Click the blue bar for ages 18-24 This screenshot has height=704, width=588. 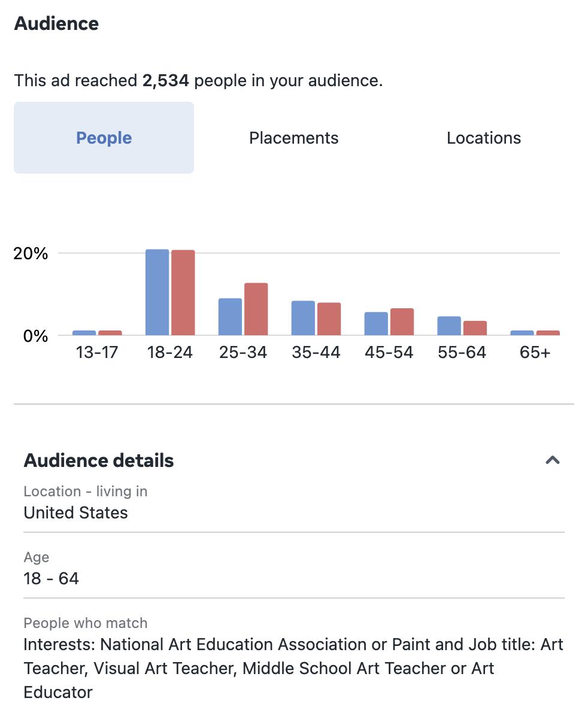(x=157, y=292)
